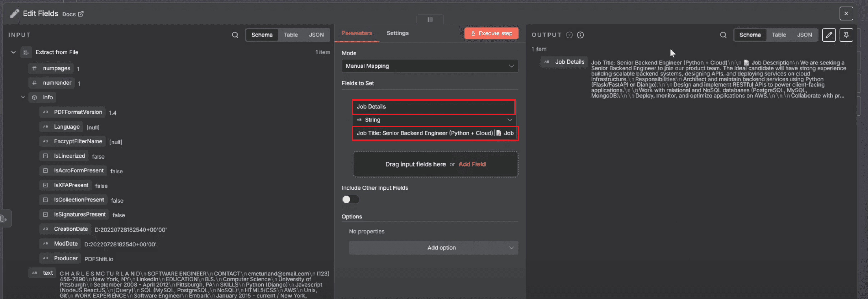868x299 pixels.
Task: Collapse the Extract from File tree
Action: [x=13, y=52]
